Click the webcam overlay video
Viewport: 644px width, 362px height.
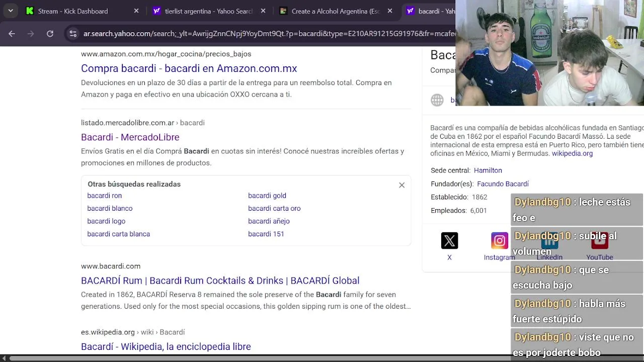[x=549, y=53]
